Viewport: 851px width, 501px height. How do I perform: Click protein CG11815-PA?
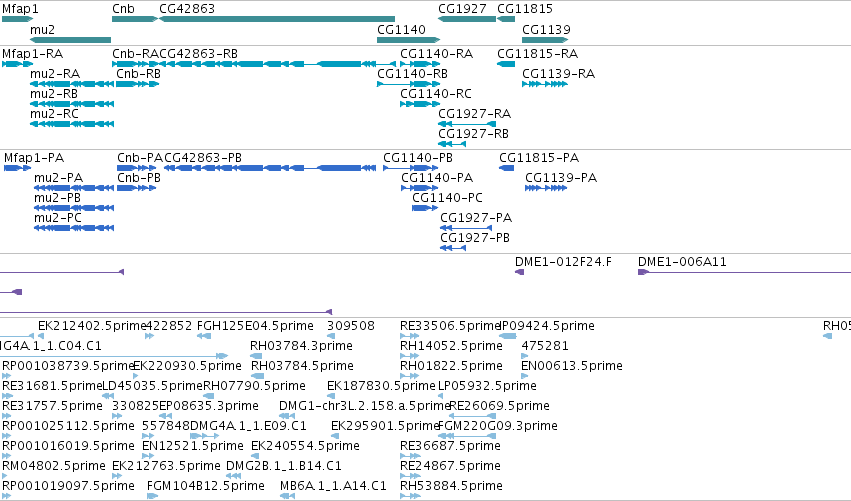(x=506, y=168)
